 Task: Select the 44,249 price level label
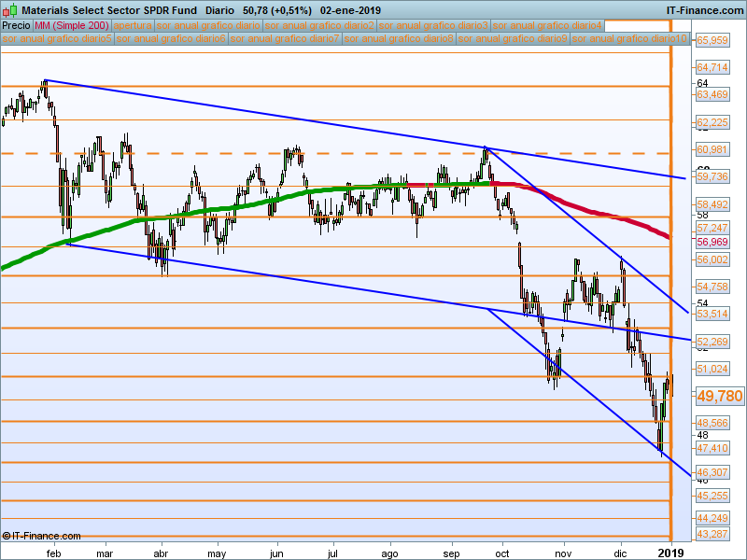coord(712,518)
